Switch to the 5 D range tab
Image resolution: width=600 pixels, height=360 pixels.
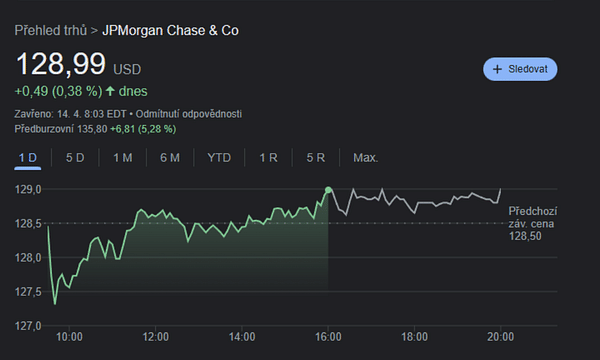pos(75,158)
